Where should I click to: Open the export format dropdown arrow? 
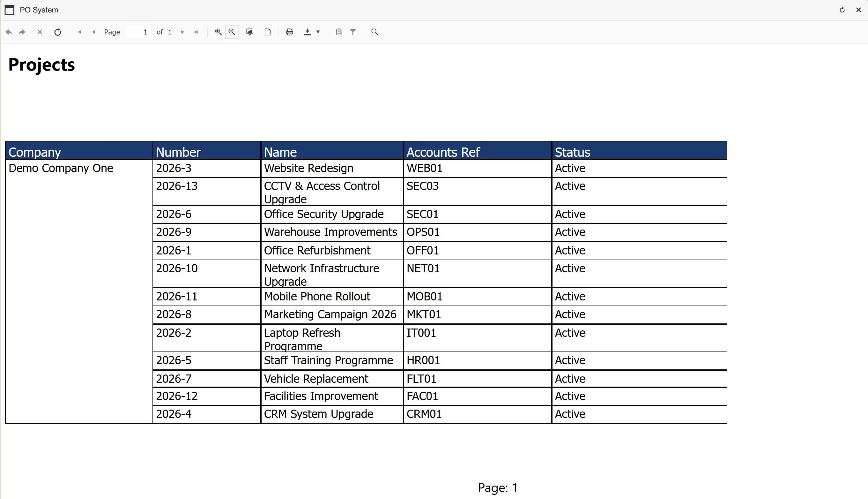point(318,32)
